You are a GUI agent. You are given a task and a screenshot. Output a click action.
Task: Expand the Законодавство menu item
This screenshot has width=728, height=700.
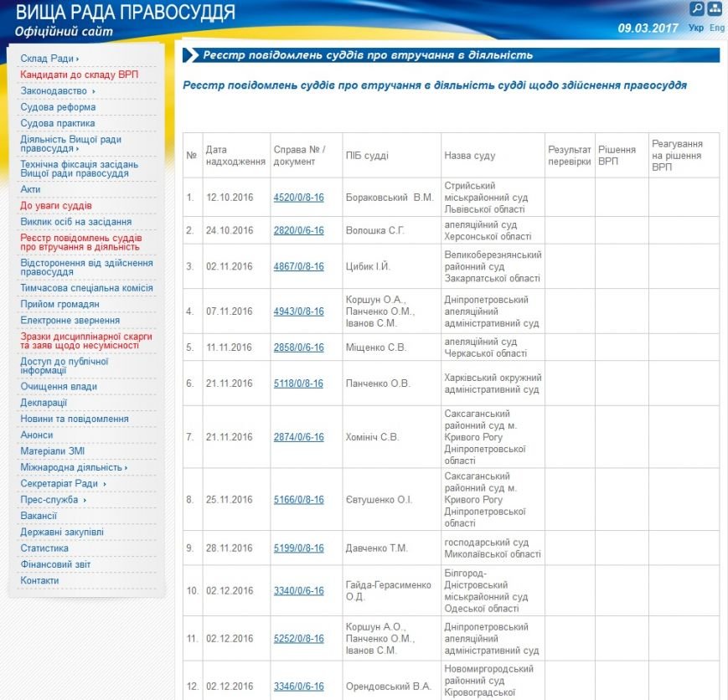click(x=58, y=91)
